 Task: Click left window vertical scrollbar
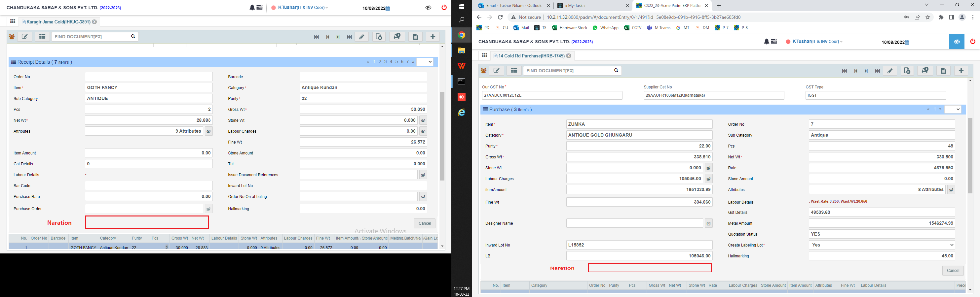(442, 136)
